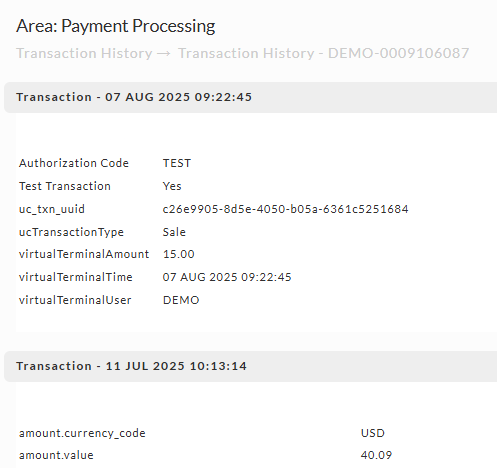The height and width of the screenshot is (468, 497).
Task: Click the virtualTerminalAmount field label
Action: pos(84,255)
